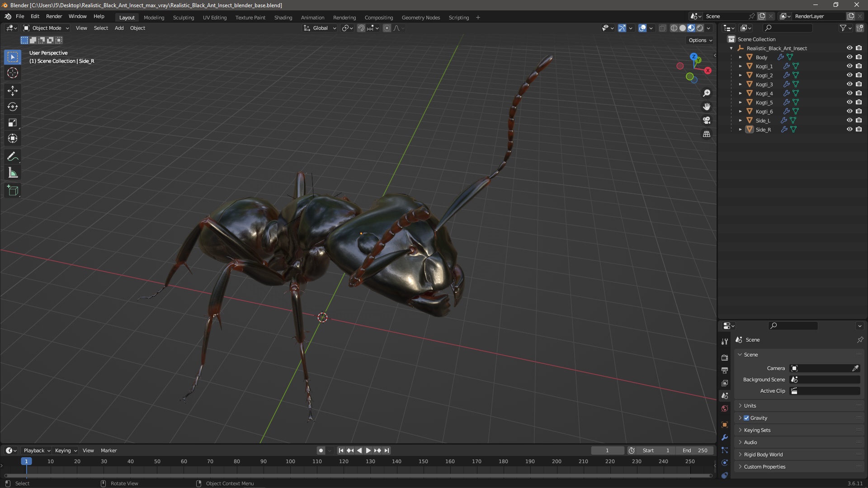Open the Tool properties tab
Viewport: 868px width, 488px height.
point(725,341)
